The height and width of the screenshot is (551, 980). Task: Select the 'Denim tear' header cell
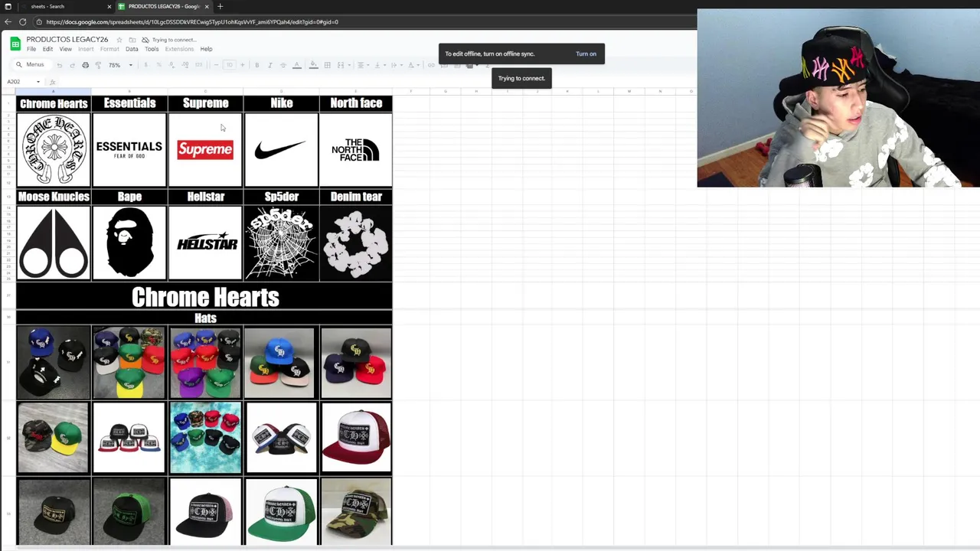point(356,197)
